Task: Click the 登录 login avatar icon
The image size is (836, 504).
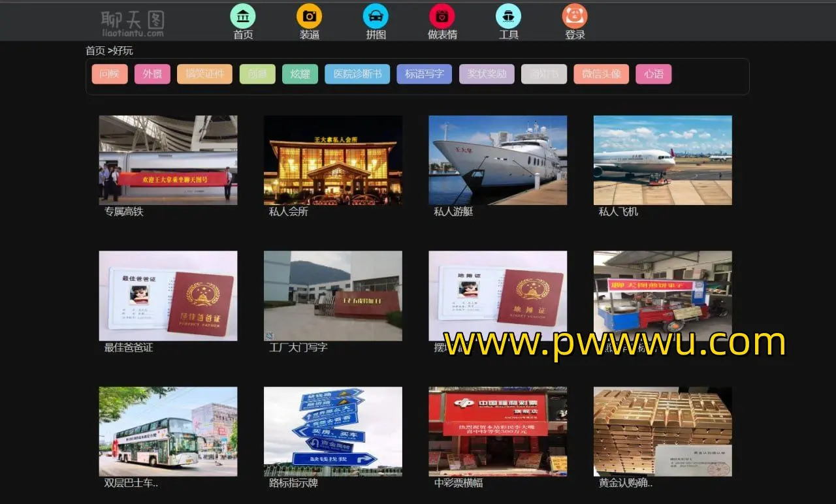Action: 575,16
